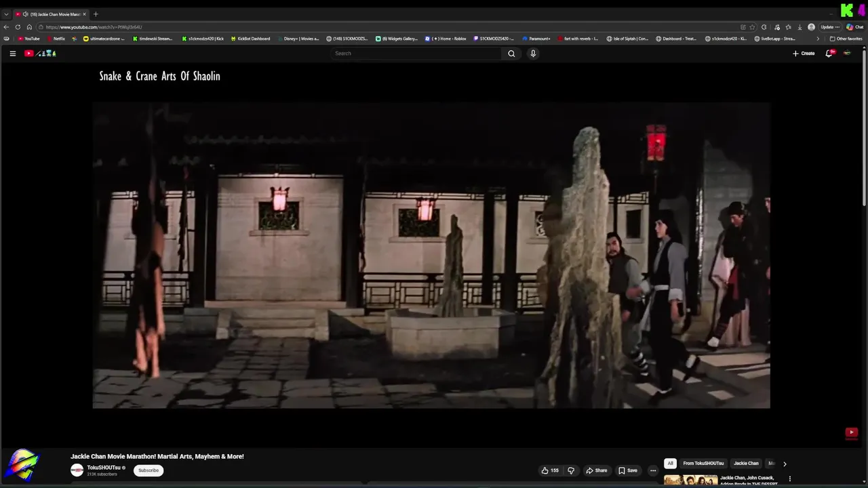
Task: Select the Jackie Chan filter chip
Action: click(746, 464)
